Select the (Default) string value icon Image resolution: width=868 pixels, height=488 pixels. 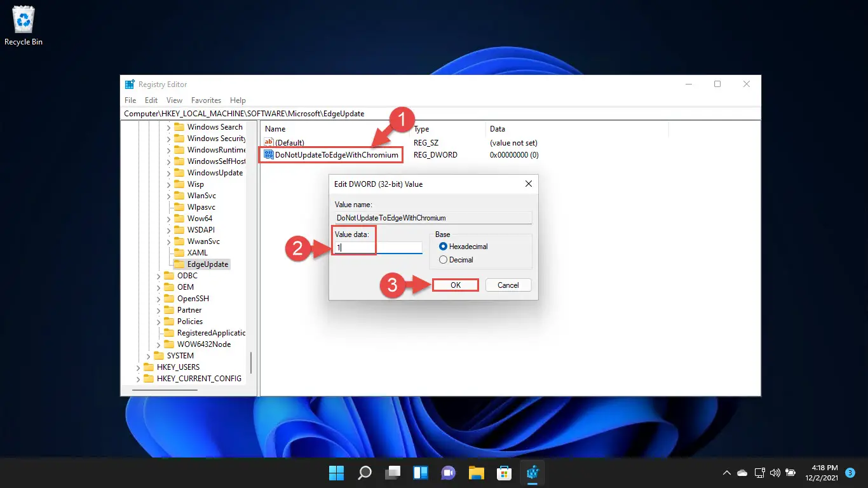click(x=269, y=143)
